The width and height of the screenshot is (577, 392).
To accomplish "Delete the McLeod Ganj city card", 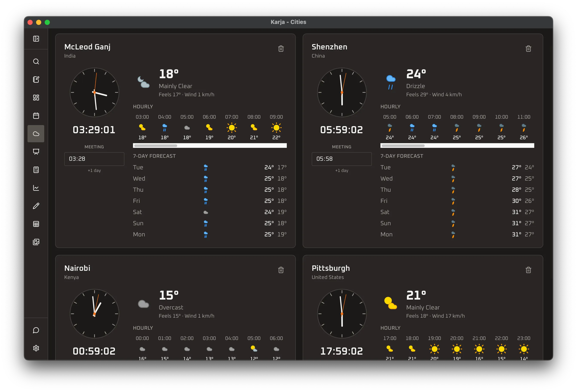I will [281, 48].
